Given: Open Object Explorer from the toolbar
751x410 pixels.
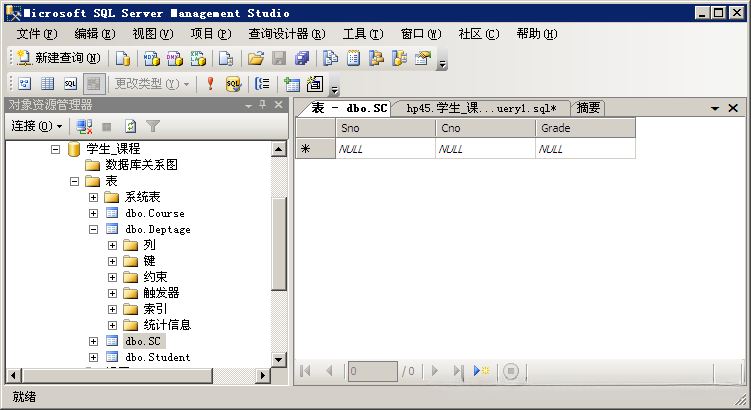Looking at the screenshot, I should [x=376, y=58].
